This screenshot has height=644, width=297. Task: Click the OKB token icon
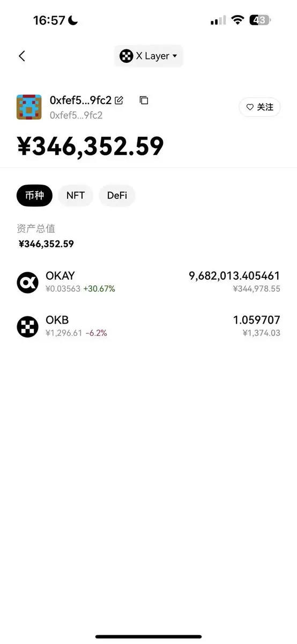28,326
